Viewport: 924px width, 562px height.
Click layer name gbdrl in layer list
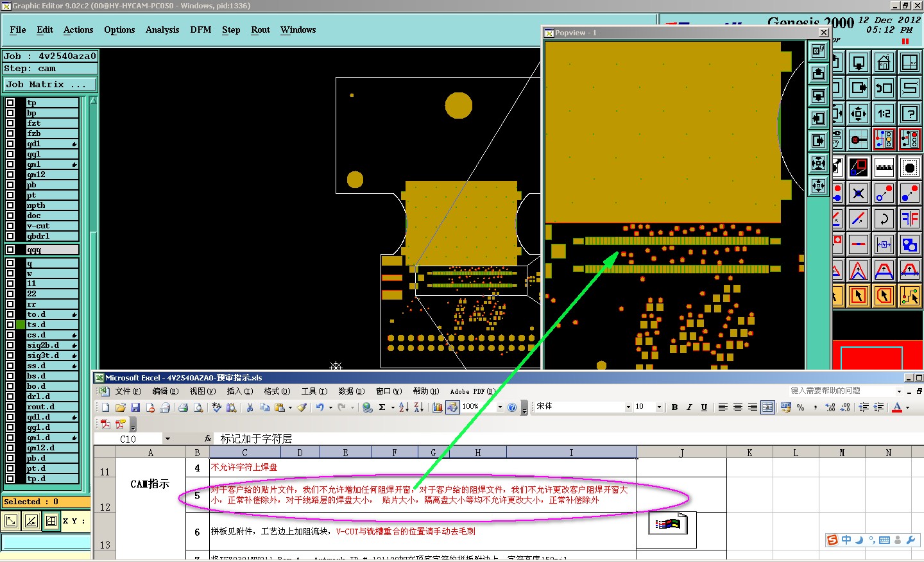pos(52,236)
